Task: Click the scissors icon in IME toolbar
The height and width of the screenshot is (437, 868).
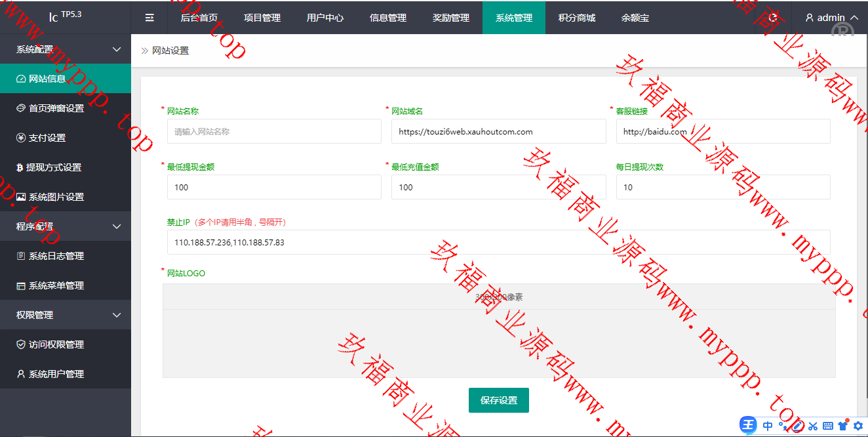Action: [x=813, y=426]
